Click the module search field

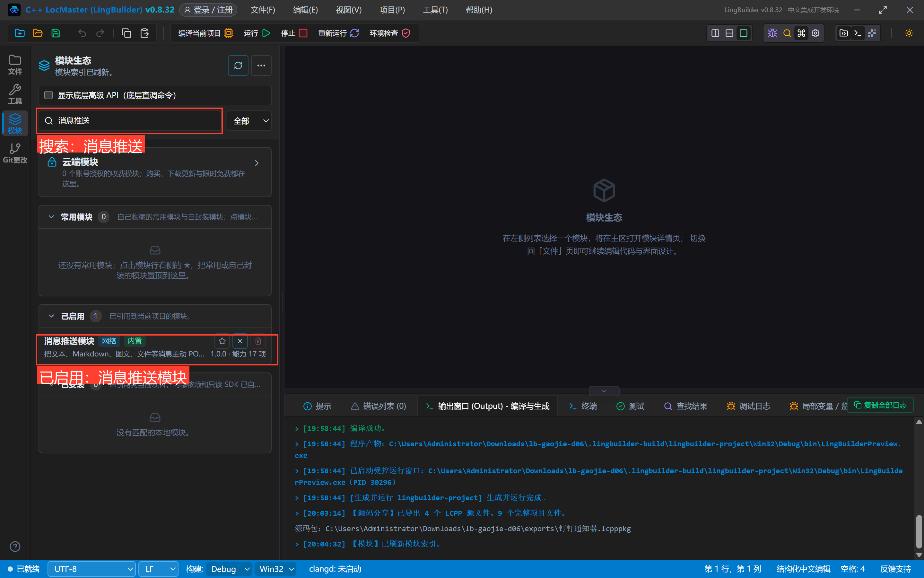130,121
